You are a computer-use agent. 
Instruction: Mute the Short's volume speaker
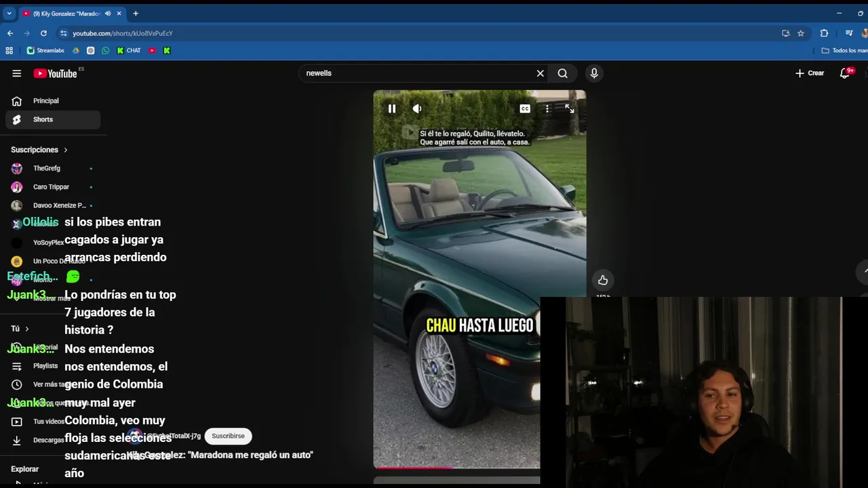(x=417, y=108)
